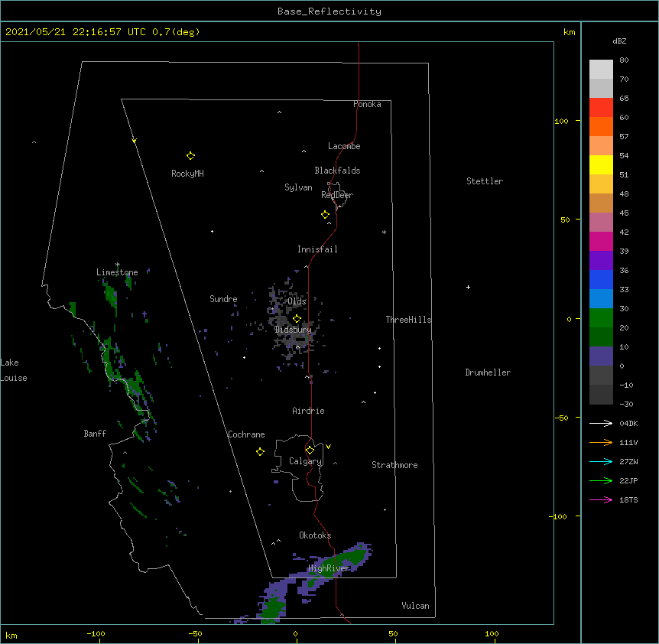Click the green 22JP arrow legend icon

(x=601, y=480)
